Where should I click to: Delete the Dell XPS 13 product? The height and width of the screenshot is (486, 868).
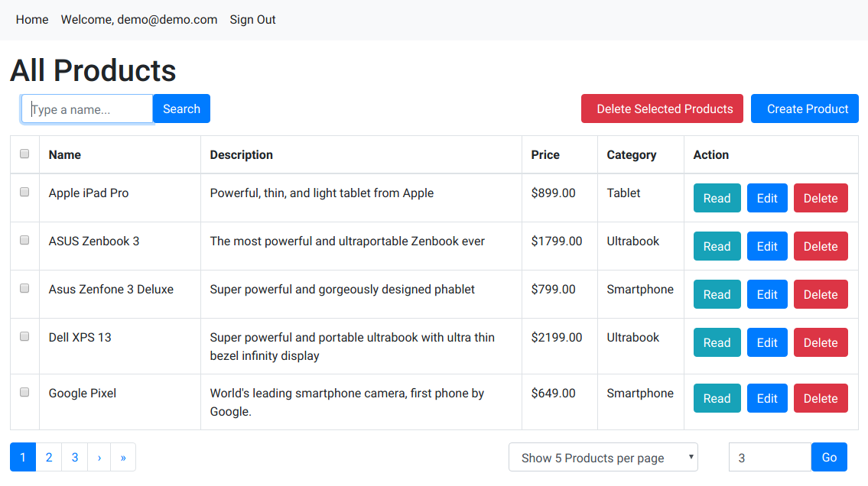[821, 342]
